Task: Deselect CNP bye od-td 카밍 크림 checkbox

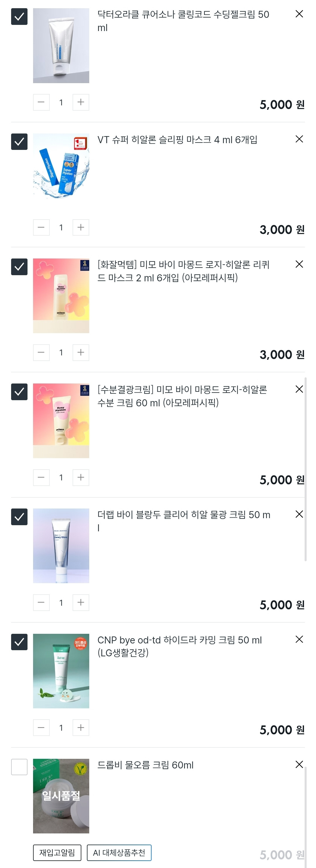Action: point(19,642)
